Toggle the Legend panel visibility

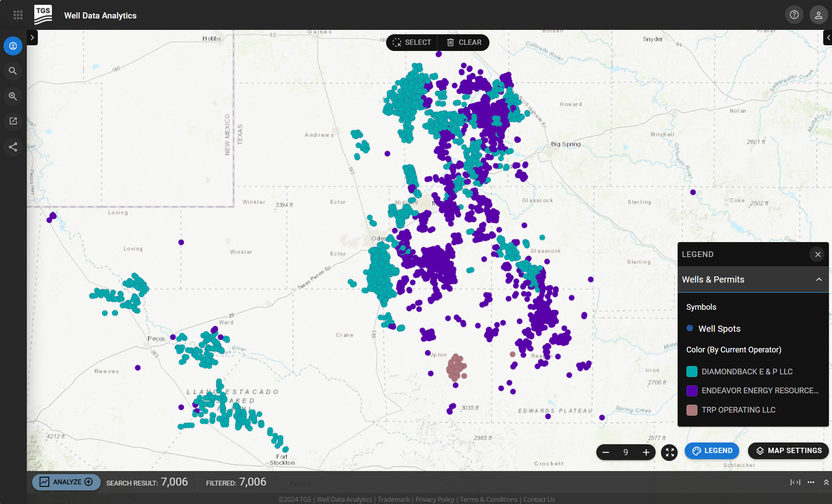coord(712,450)
